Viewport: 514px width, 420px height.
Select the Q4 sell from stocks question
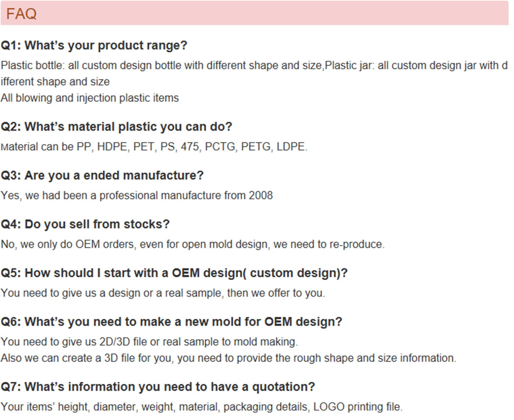point(85,224)
